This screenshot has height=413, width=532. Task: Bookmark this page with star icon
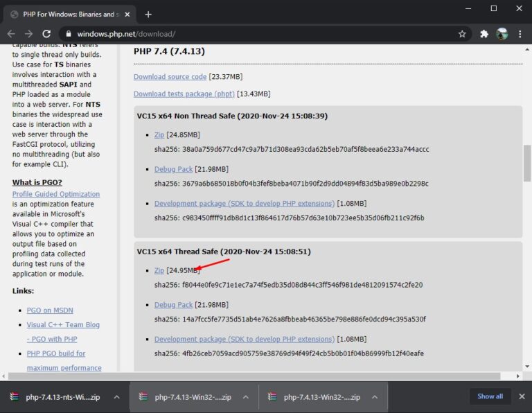click(x=462, y=34)
